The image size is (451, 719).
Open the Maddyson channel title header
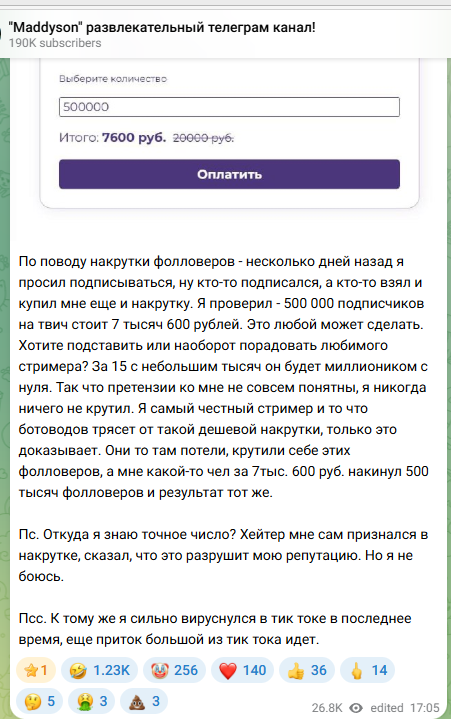tap(162, 28)
